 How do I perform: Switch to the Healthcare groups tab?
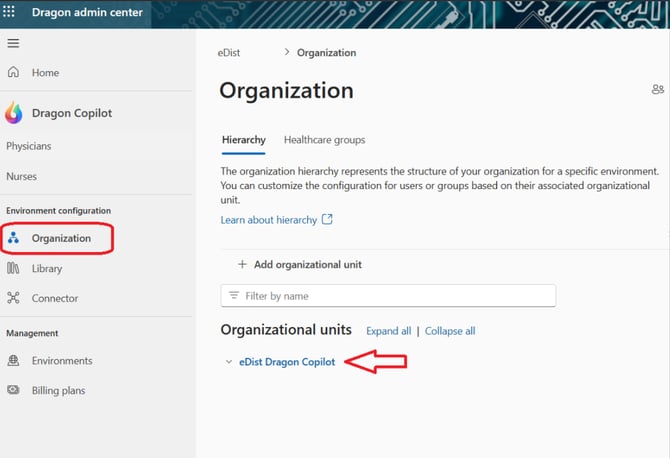click(x=324, y=140)
